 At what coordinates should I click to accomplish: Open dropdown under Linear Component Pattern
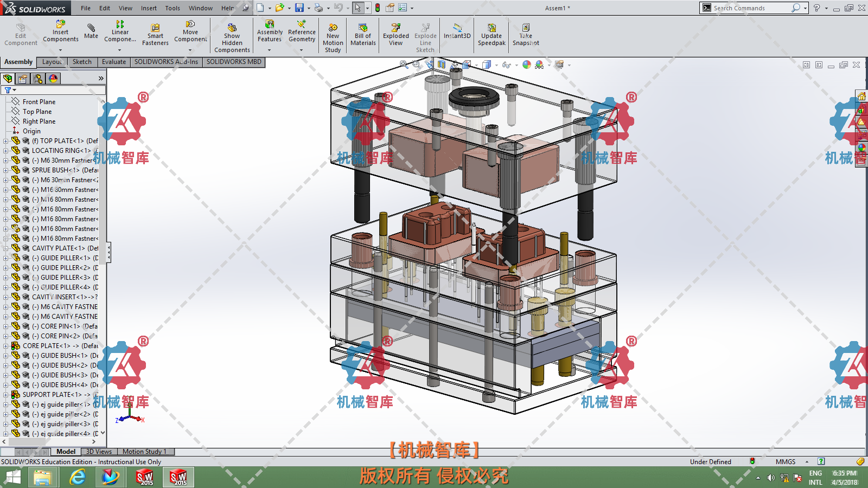pyautogui.click(x=119, y=50)
